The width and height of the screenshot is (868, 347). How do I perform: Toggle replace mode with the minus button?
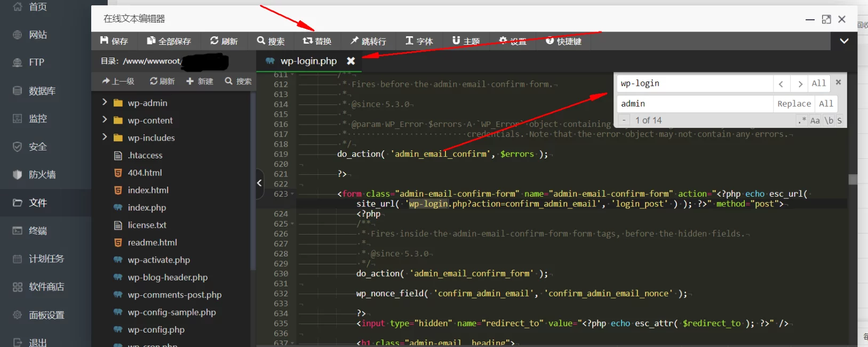click(624, 120)
